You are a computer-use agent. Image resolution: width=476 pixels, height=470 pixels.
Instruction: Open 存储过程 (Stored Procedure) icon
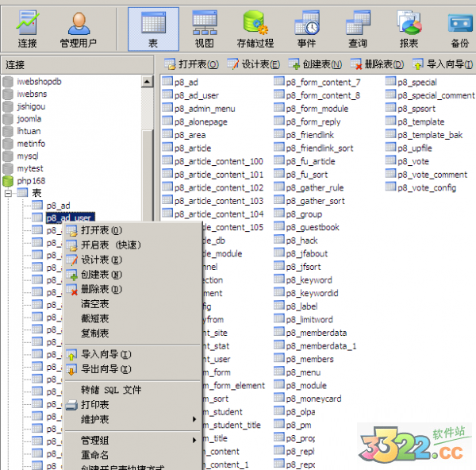tap(255, 29)
